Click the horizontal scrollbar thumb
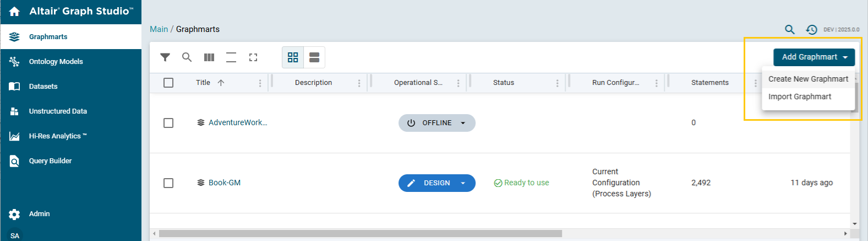This screenshot has width=868, height=241. [x=361, y=234]
